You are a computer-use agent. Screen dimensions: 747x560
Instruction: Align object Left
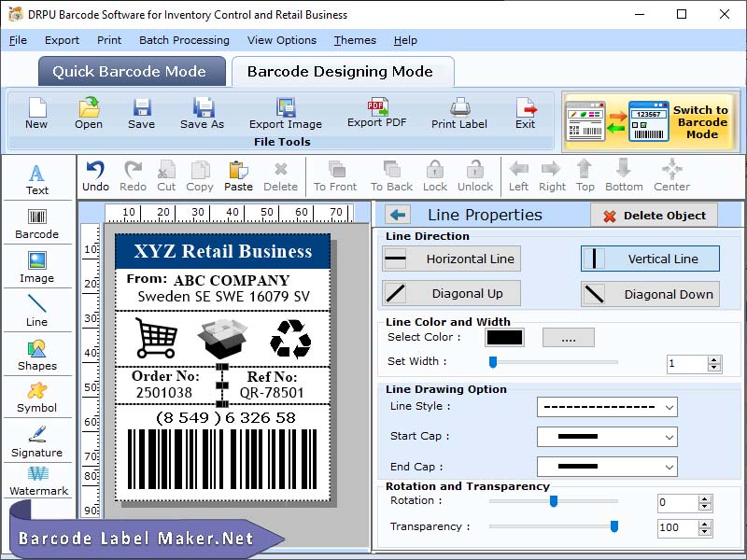pyautogui.click(x=518, y=176)
